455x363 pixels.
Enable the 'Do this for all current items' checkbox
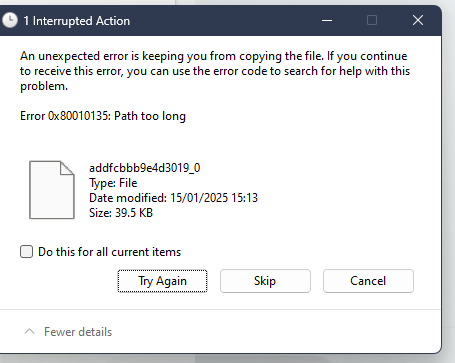[26, 252]
